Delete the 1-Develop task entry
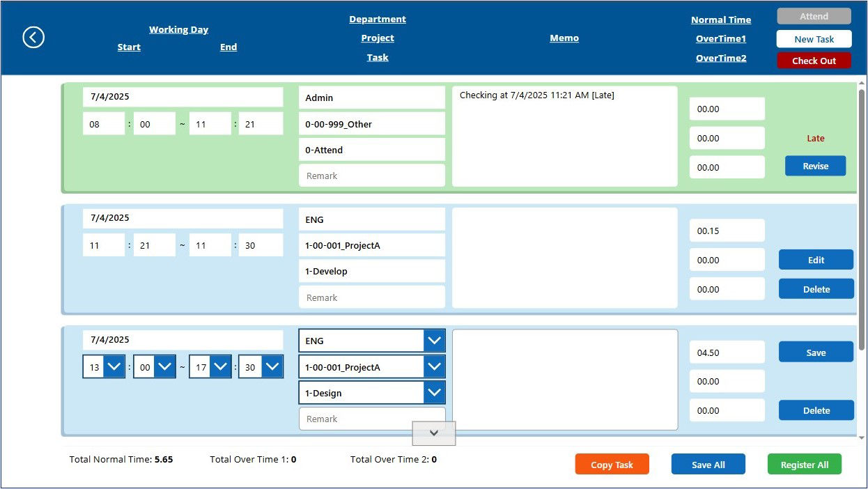868x489 pixels. coord(816,289)
